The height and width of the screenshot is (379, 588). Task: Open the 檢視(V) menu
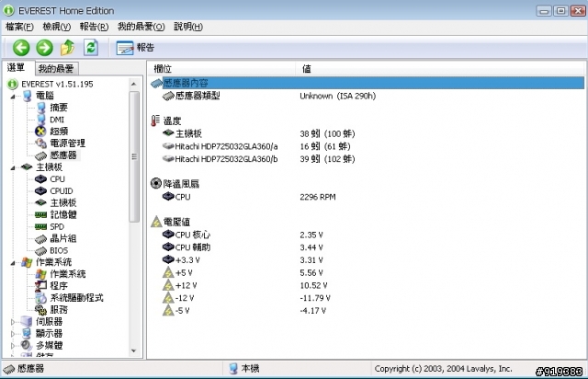tap(57, 27)
